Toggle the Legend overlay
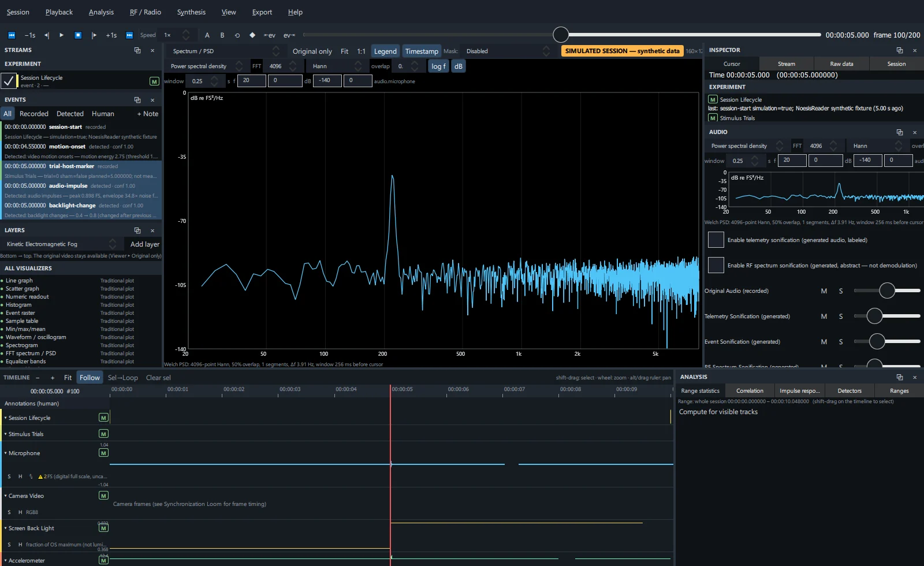924x566 pixels. click(x=385, y=51)
